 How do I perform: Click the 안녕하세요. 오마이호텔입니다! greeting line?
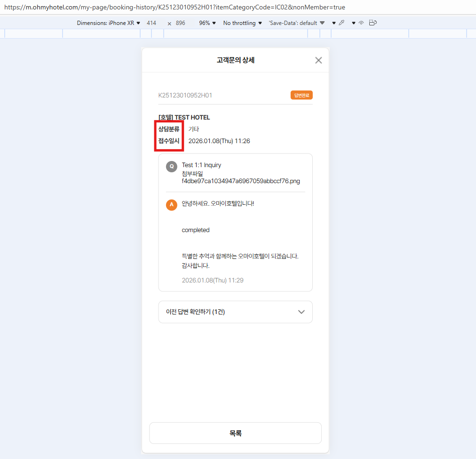(218, 203)
